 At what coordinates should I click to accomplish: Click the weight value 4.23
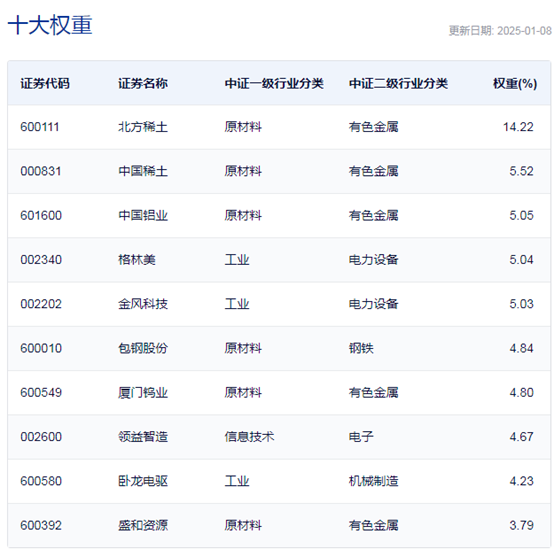pyautogui.click(x=521, y=481)
